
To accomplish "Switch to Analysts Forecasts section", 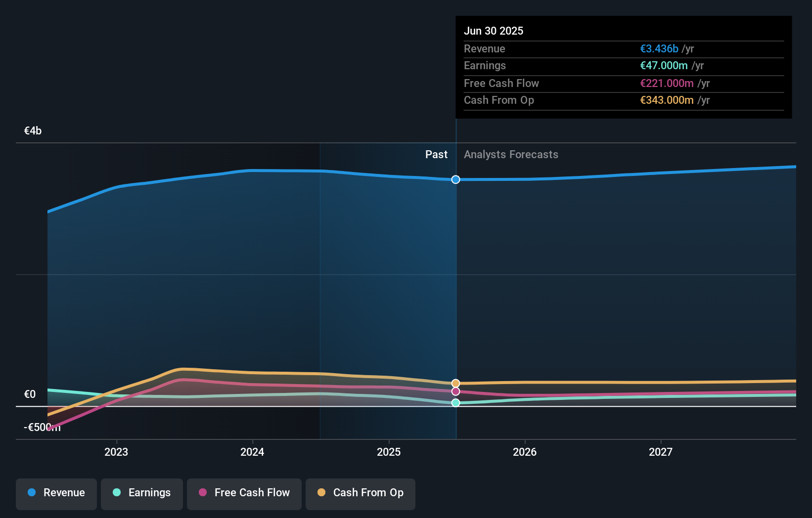I will (x=511, y=154).
